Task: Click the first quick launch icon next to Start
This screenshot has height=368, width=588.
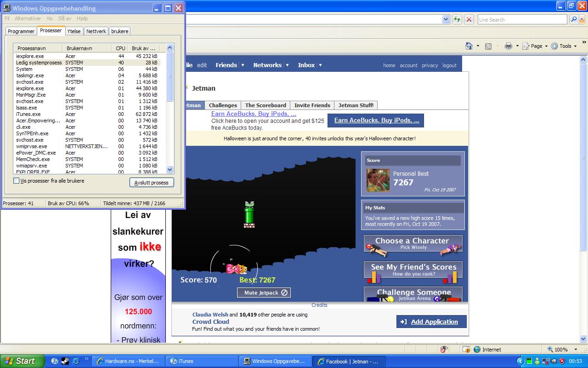Action: tap(55, 361)
